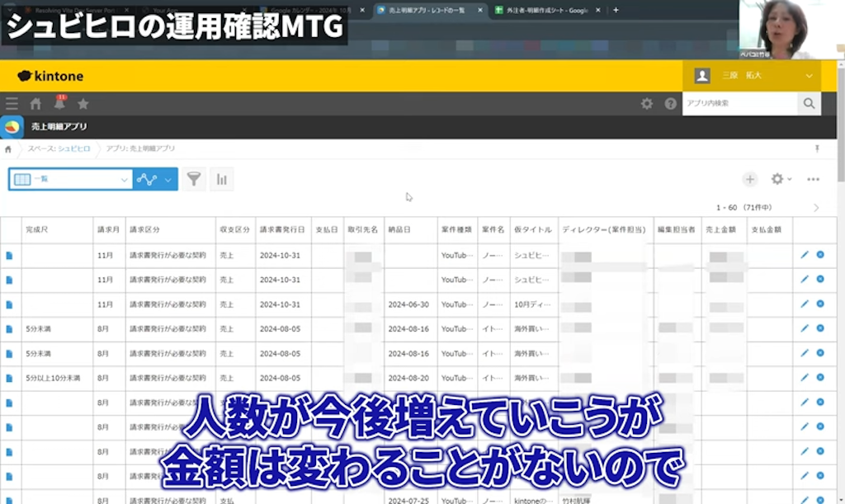Viewport: 845px width, 504px height.
Task: Edit the first record with the pencil icon
Action: point(803,257)
